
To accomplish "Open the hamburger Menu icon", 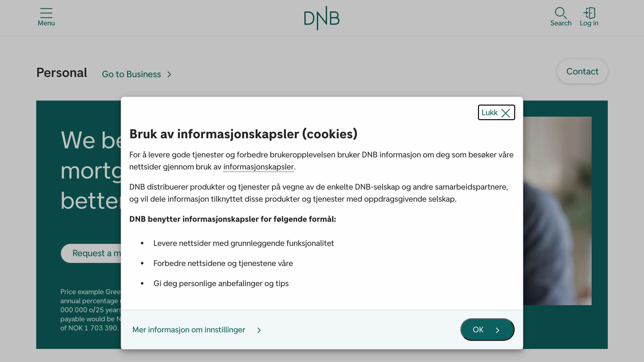I will click(x=46, y=17).
